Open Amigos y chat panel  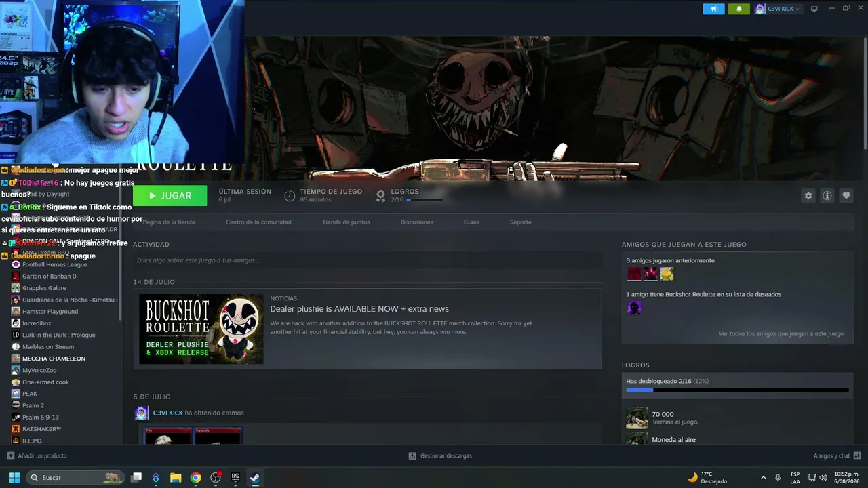837,455
